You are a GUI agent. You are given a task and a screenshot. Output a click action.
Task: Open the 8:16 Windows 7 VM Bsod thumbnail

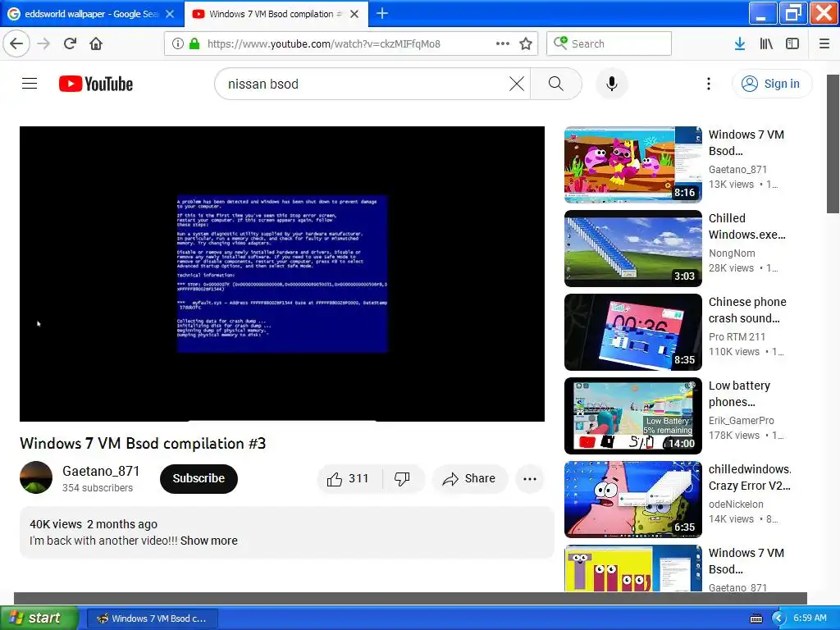pos(632,164)
